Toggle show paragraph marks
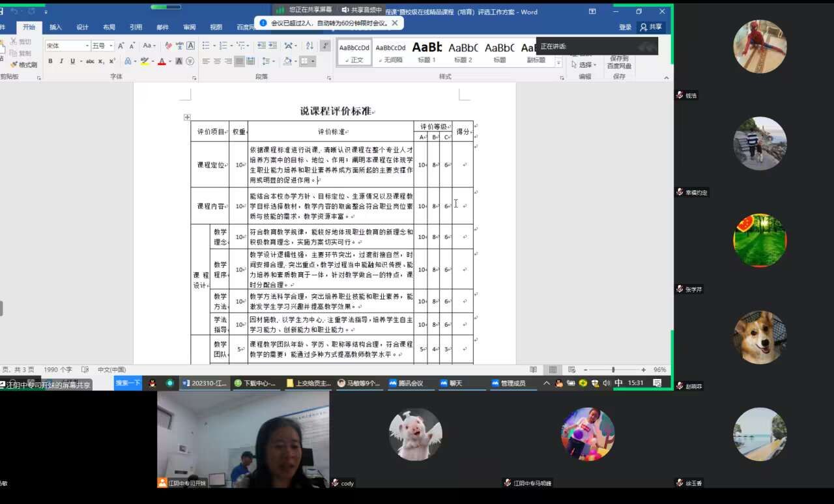 click(325, 46)
